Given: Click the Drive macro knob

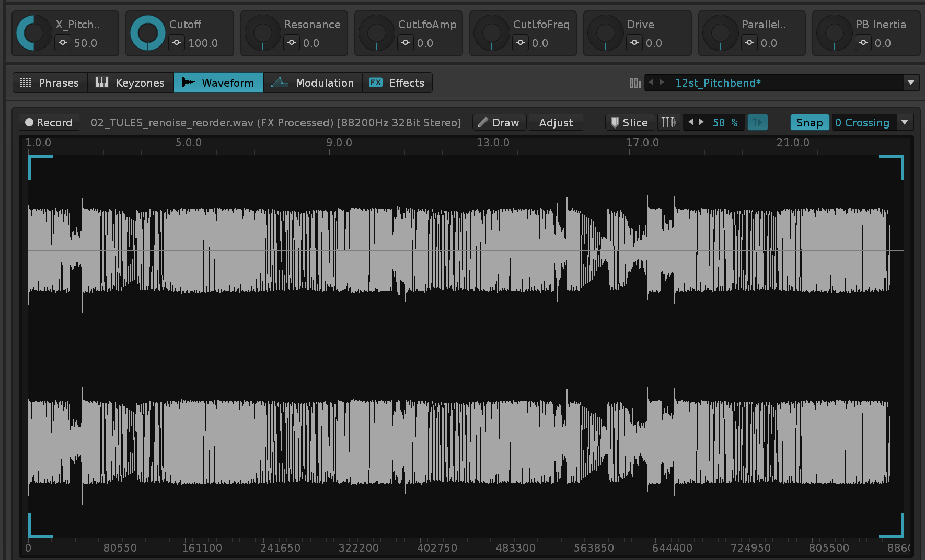Looking at the screenshot, I should [606, 33].
